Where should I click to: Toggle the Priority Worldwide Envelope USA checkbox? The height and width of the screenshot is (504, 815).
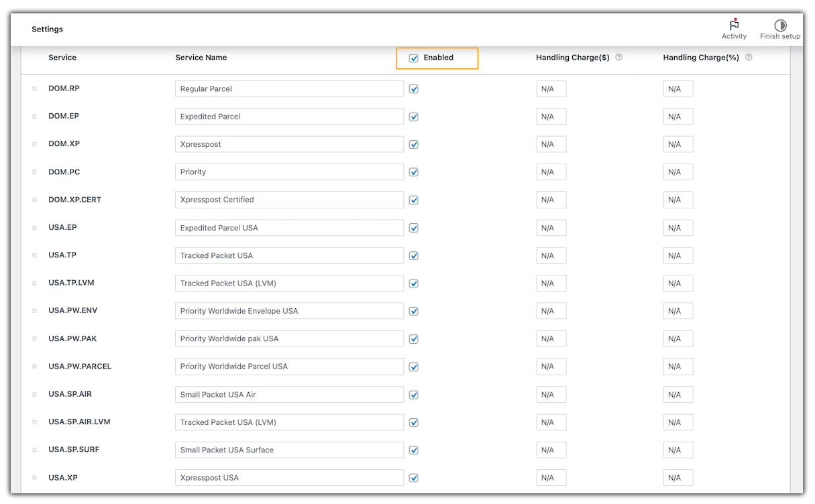pos(414,311)
